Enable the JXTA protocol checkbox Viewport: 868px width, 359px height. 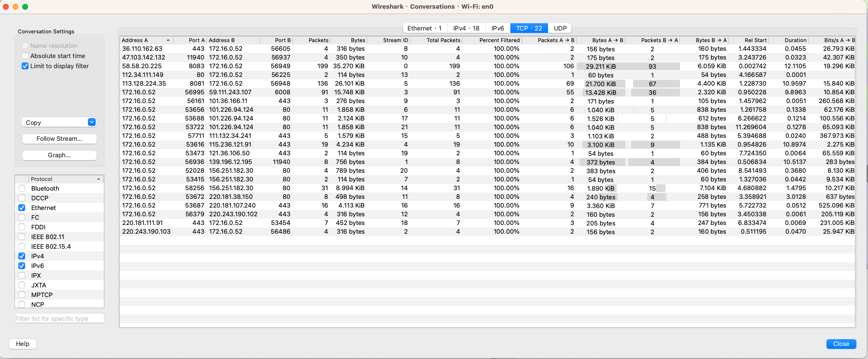[22, 285]
